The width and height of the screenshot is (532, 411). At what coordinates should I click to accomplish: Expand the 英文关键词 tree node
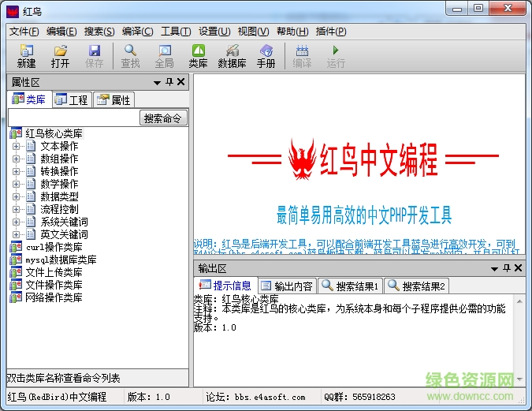(16, 234)
